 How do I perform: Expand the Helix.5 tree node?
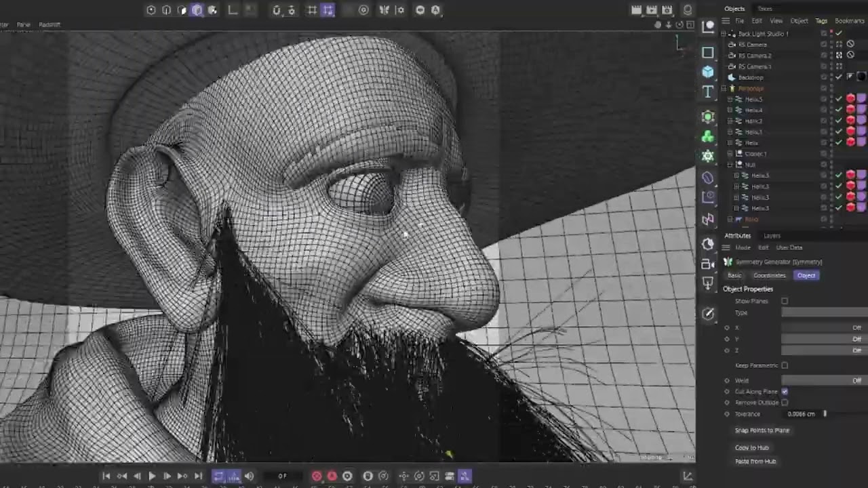pyautogui.click(x=730, y=99)
